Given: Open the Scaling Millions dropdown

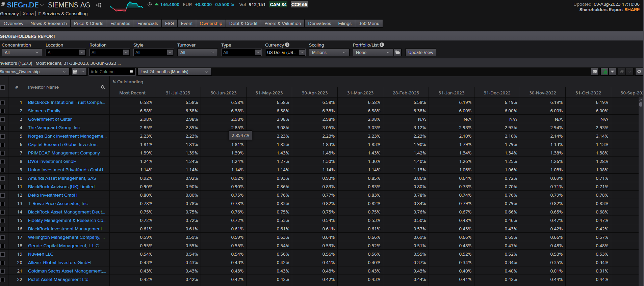Looking at the screenshot, I should pyautogui.click(x=329, y=52).
